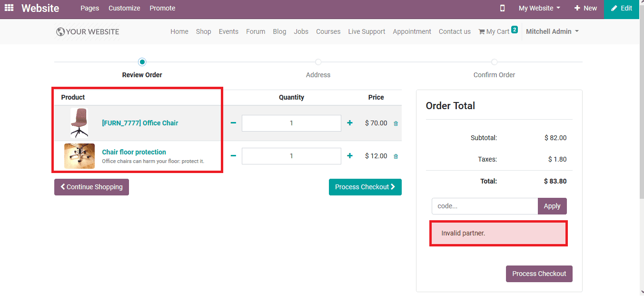Click the Office Chair quantity field
Screen dimensions: 644x296
coord(291,123)
